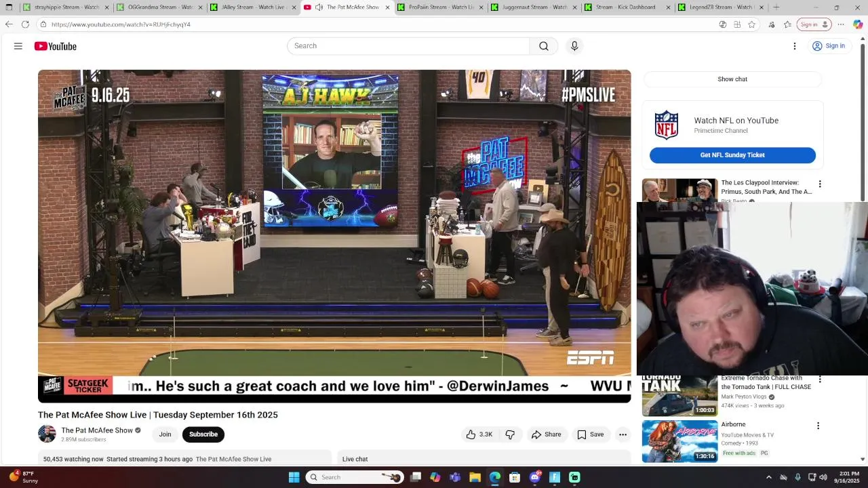Open Edge tab actions menu icon
The height and width of the screenshot is (488, 868).
[9, 7]
